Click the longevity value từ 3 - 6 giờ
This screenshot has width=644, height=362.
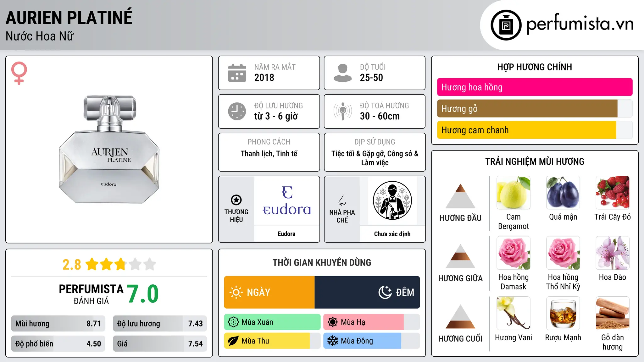(276, 116)
